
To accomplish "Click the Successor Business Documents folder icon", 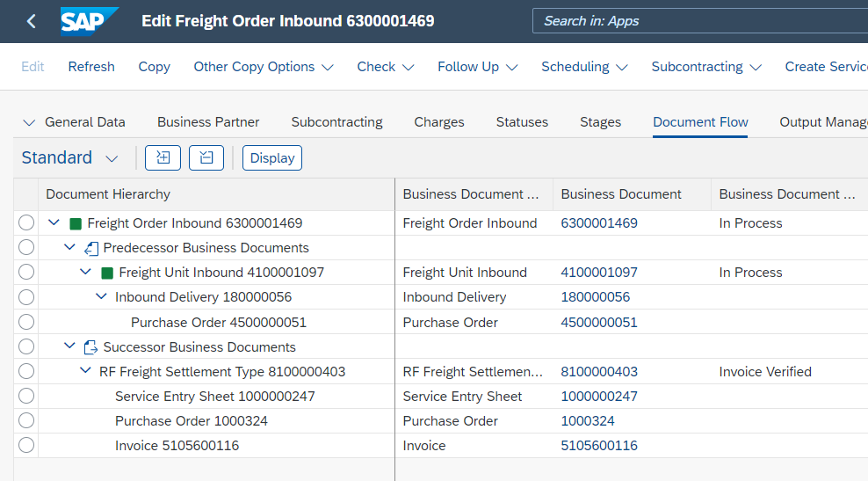I will pos(91,347).
